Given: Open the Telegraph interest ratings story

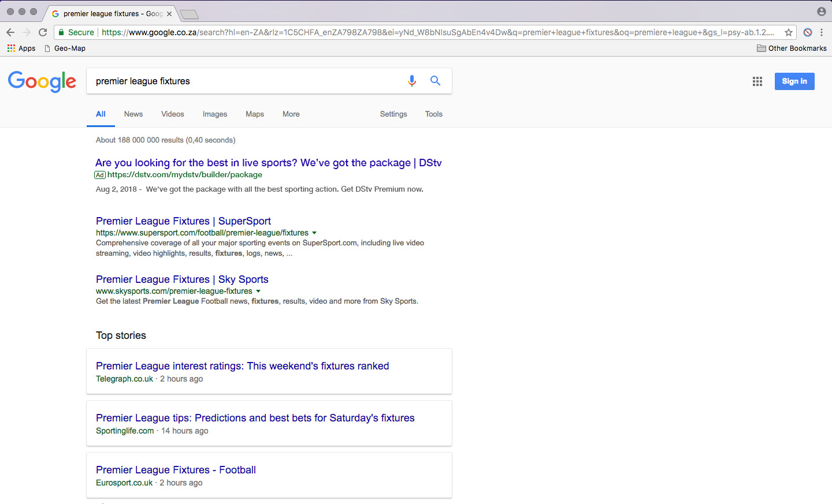Looking at the screenshot, I should pyautogui.click(x=243, y=366).
